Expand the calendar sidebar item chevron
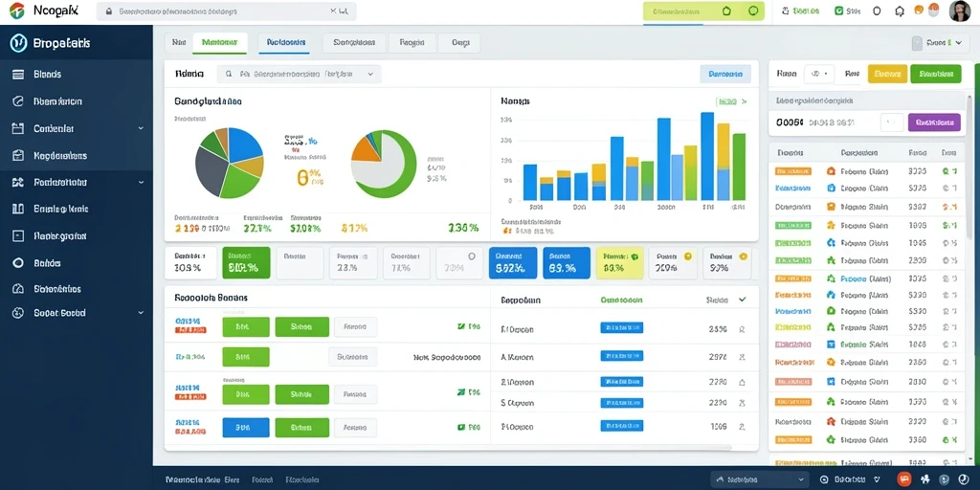The width and height of the screenshot is (980, 490). tap(141, 128)
